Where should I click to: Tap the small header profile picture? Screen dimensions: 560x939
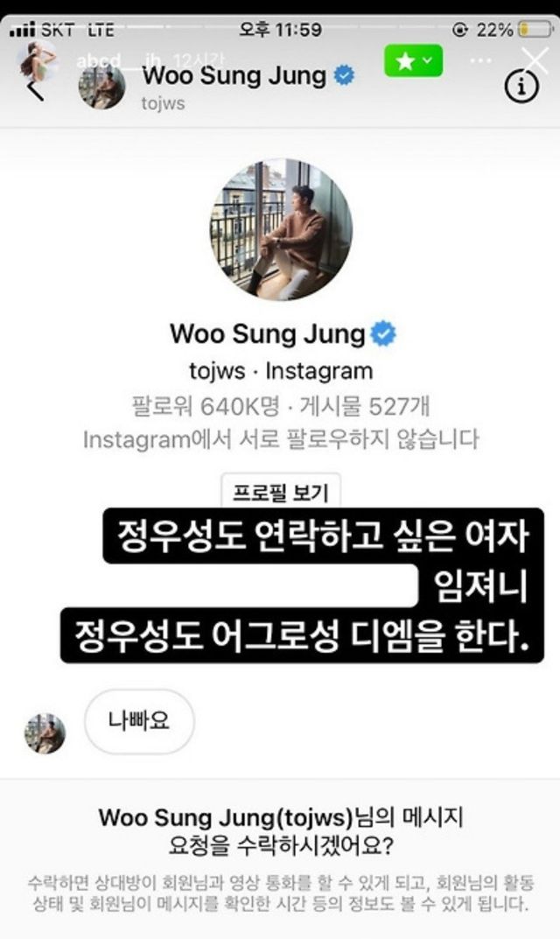(x=101, y=88)
